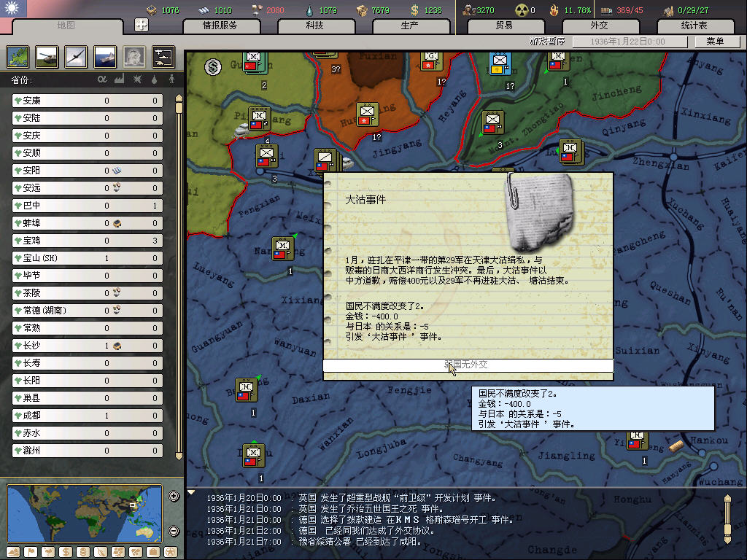The height and width of the screenshot is (560, 747).
Task: Select province 安康 in the list
Action: tap(88, 101)
